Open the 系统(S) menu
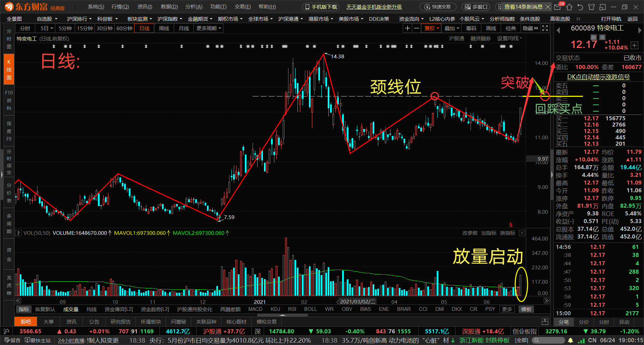 (x=96, y=7)
